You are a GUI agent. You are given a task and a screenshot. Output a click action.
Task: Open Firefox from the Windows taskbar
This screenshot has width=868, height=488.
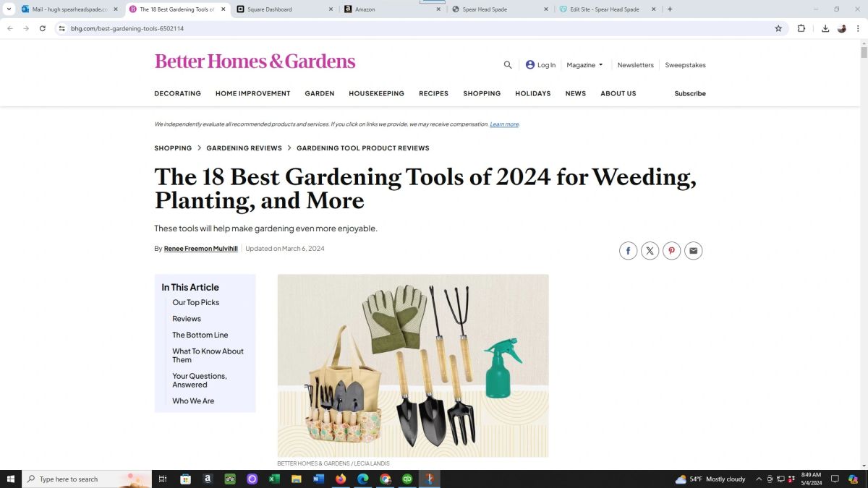click(341, 479)
